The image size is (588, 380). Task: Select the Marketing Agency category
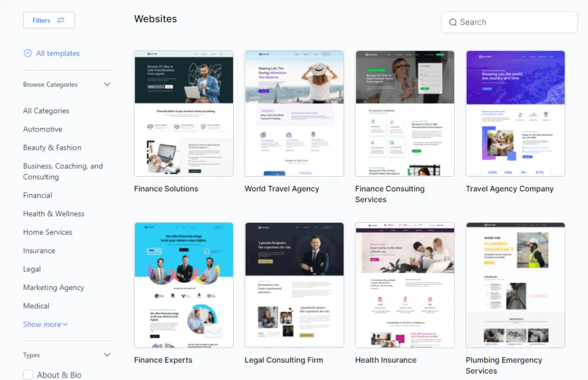(53, 287)
